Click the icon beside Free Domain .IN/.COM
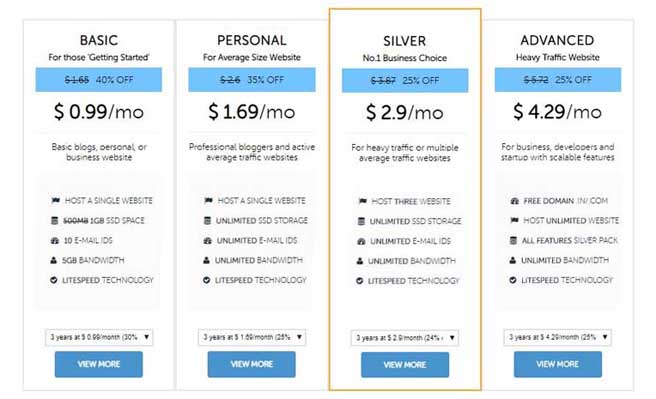The height and width of the screenshot is (399, 656). click(515, 201)
